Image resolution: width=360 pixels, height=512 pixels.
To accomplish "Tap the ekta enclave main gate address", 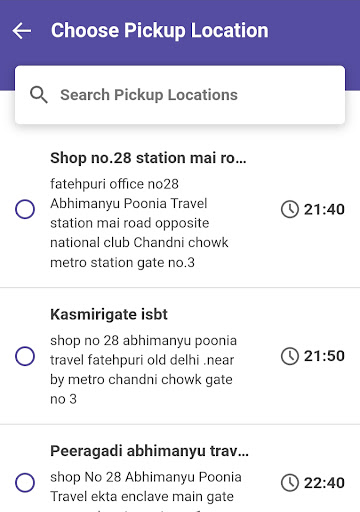I will tap(146, 490).
